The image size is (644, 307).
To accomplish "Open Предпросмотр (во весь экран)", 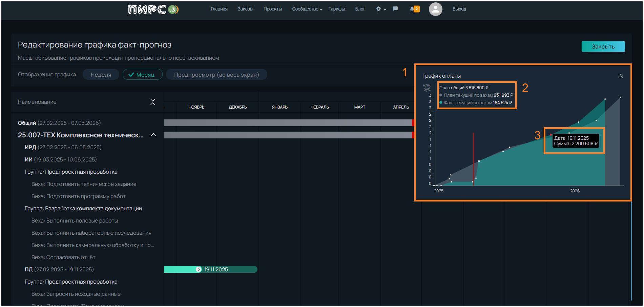I will (216, 75).
